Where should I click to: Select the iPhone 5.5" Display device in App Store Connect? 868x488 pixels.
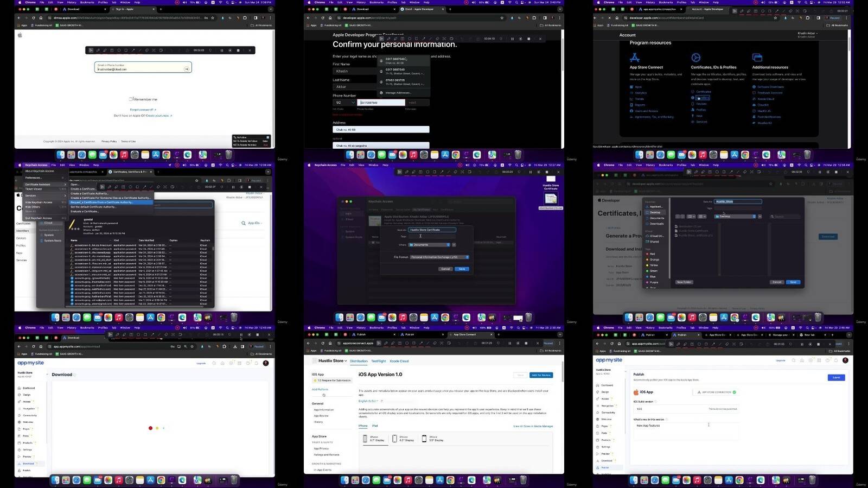tap(433, 439)
